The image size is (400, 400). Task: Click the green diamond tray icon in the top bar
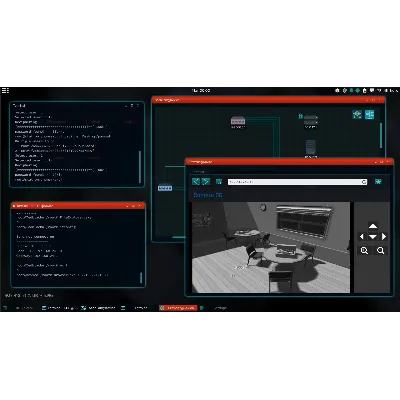[x=357, y=90]
